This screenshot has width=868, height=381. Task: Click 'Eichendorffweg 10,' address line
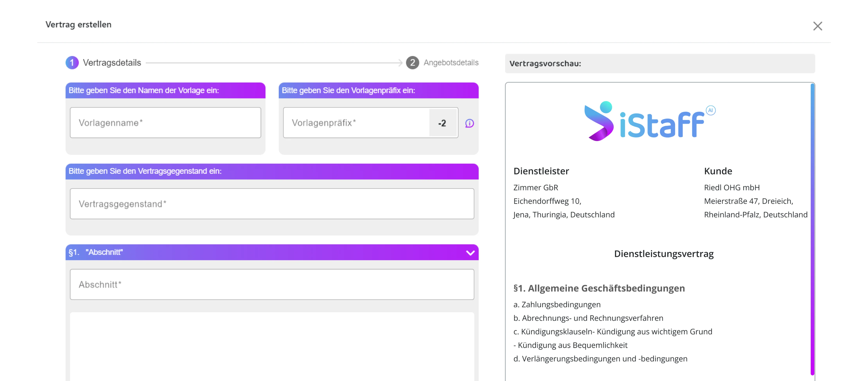(547, 201)
